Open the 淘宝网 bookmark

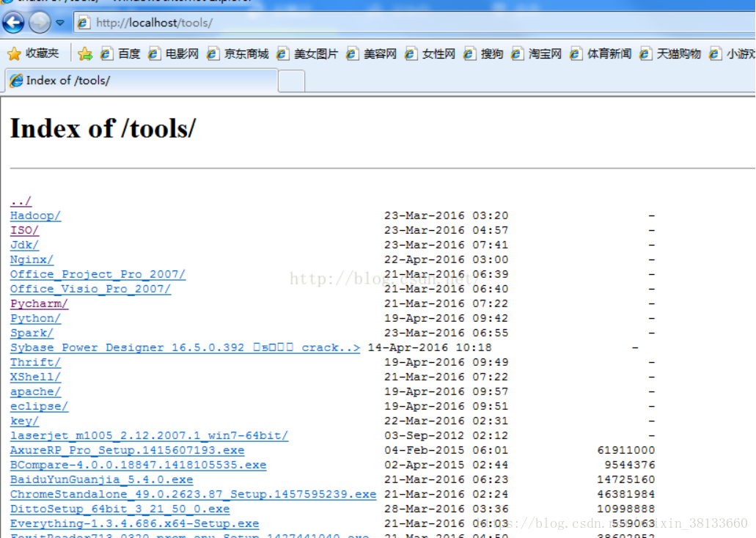coord(537,54)
